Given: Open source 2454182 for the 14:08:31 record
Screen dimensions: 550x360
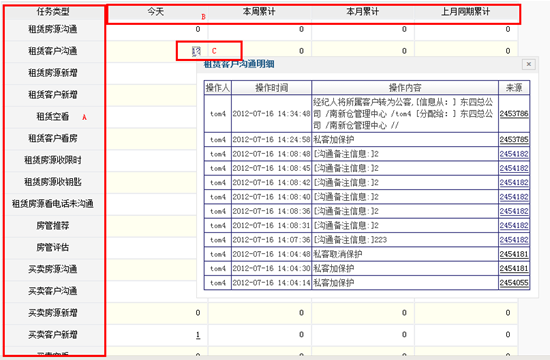Looking at the screenshot, I should click(514, 226).
